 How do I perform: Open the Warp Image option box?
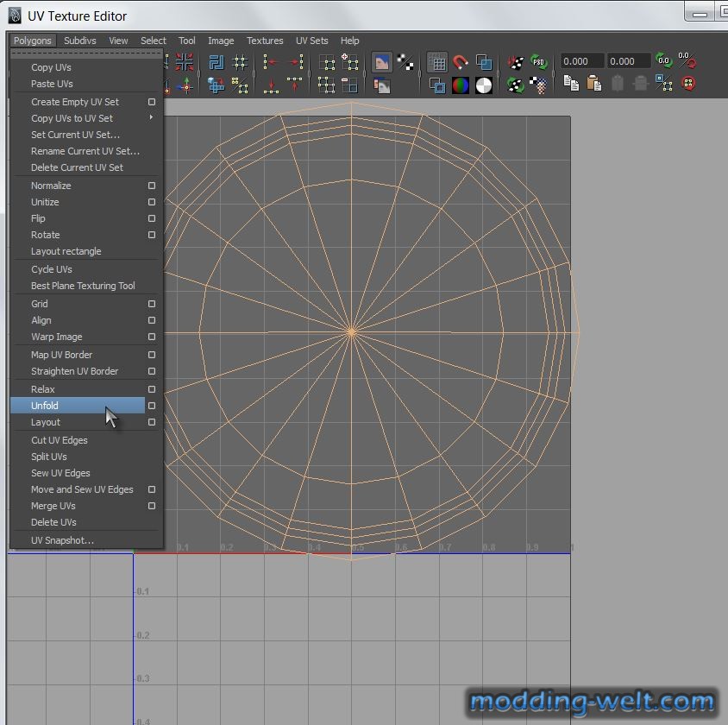coord(152,337)
